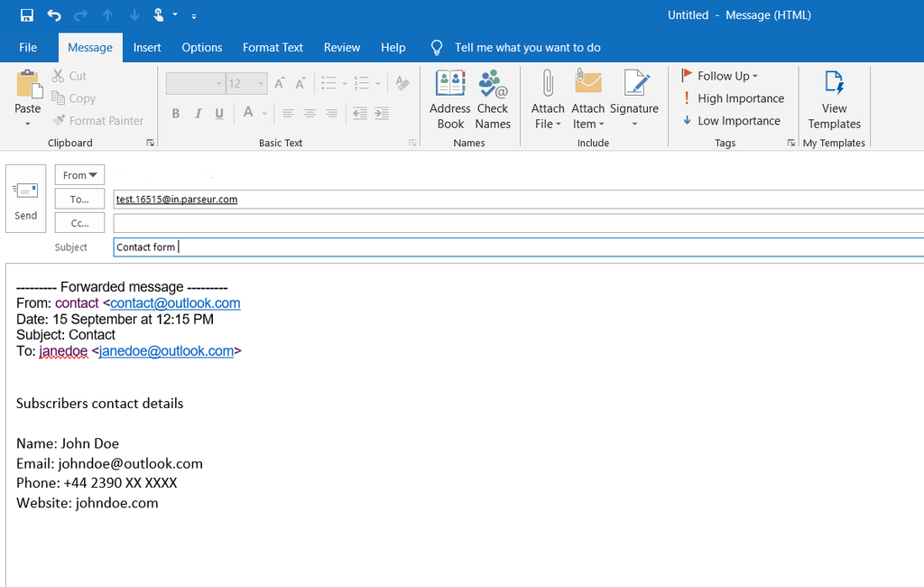Open the Follow Up dropdown
Viewport: 924px width, 587px height.
point(720,75)
